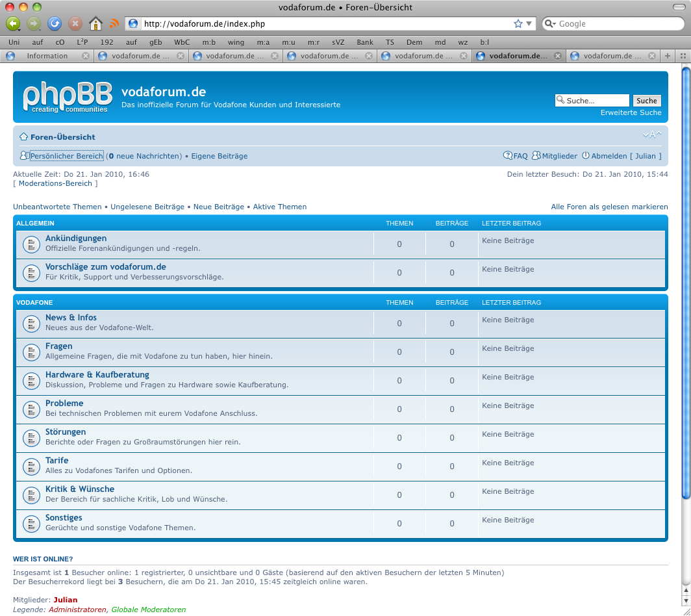Click the browser back arrow button
The image size is (691, 616).
point(13,24)
